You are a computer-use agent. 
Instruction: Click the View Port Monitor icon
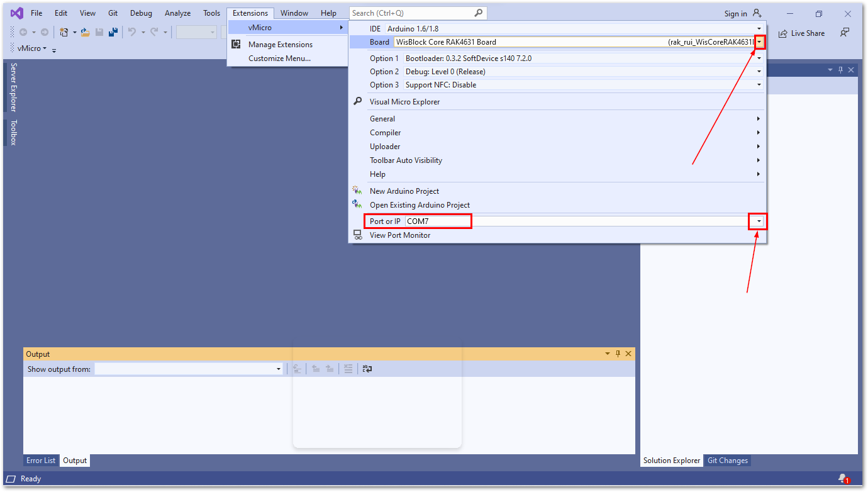[x=358, y=235]
